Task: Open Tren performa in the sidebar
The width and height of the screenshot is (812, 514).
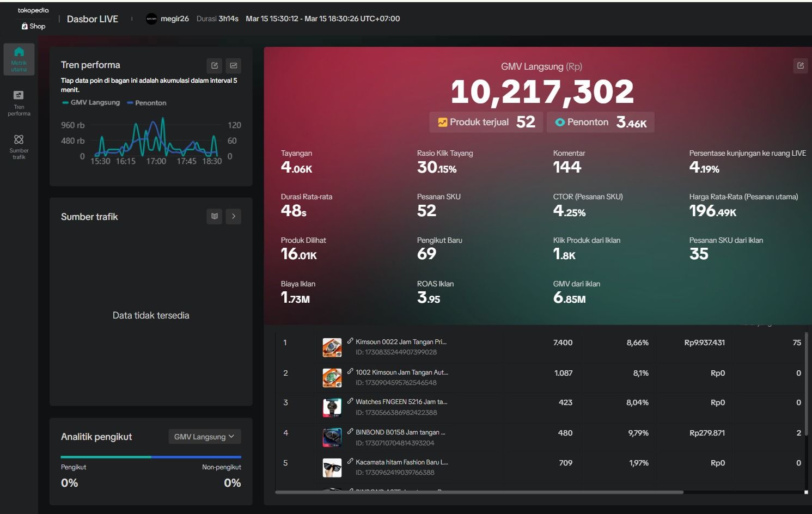Action: (x=19, y=103)
